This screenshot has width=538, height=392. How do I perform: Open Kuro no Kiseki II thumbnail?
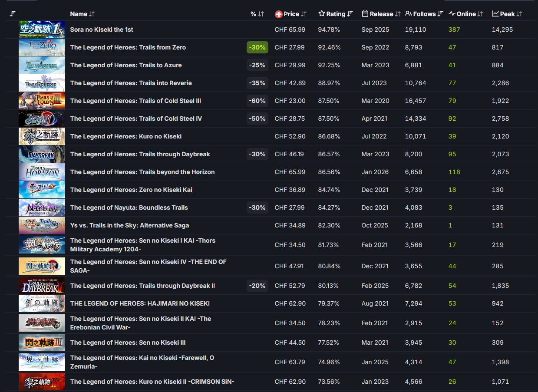pos(42,382)
